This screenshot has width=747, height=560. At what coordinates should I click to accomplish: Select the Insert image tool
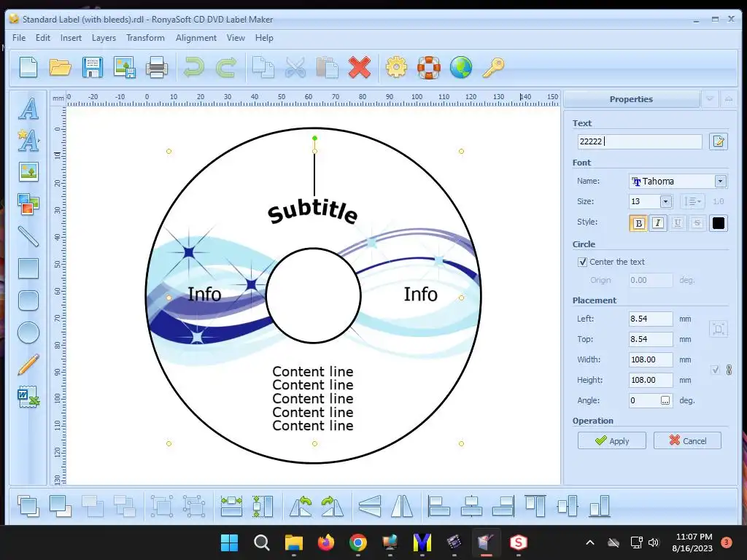tap(28, 172)
